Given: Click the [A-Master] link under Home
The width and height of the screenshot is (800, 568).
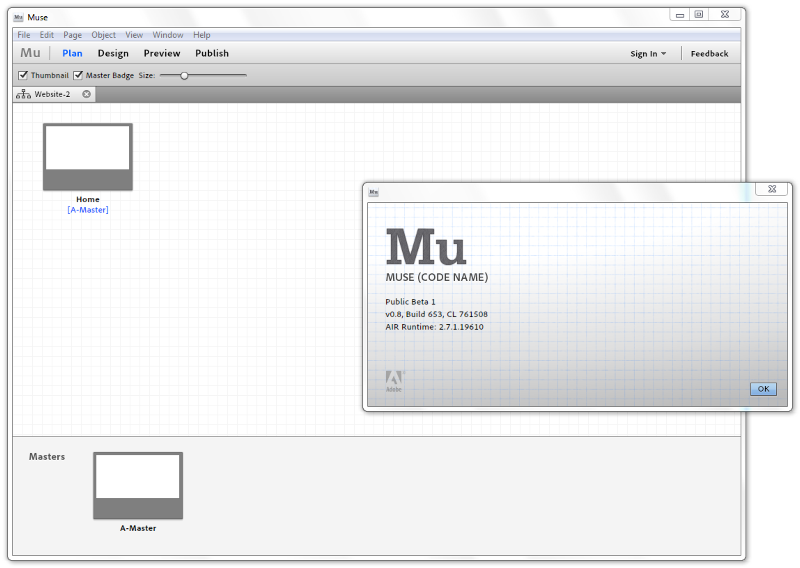Looking at the screenshot, I should (x=88, y=210).
